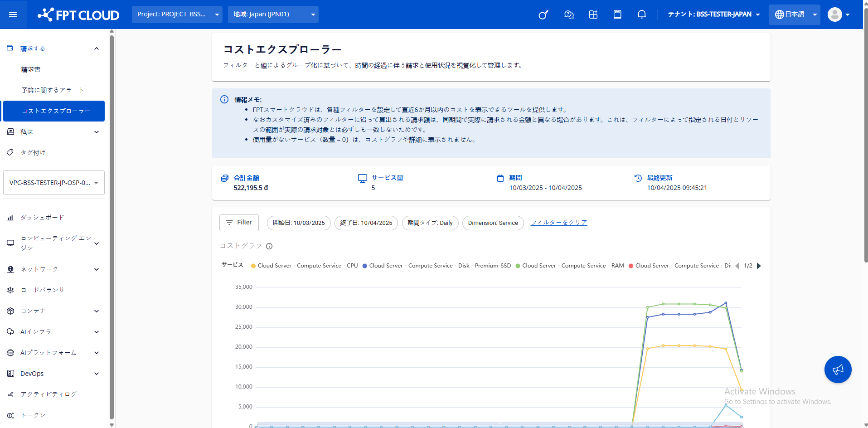Image resolution: width=868 pixels, height=428 pixels.
Task: Toggle the red Compute Service - Di legend series
Action: tap(679, 266)
